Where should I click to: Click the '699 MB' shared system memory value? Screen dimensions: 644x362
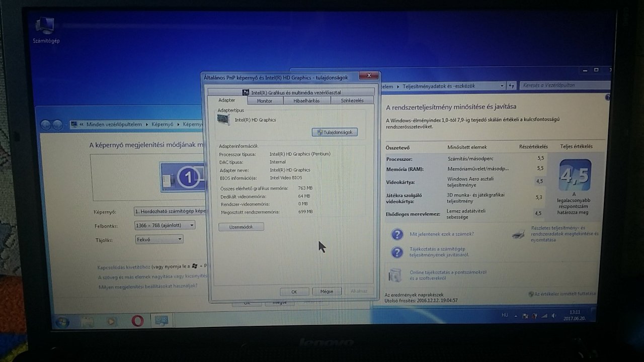[x=305, y=212]
